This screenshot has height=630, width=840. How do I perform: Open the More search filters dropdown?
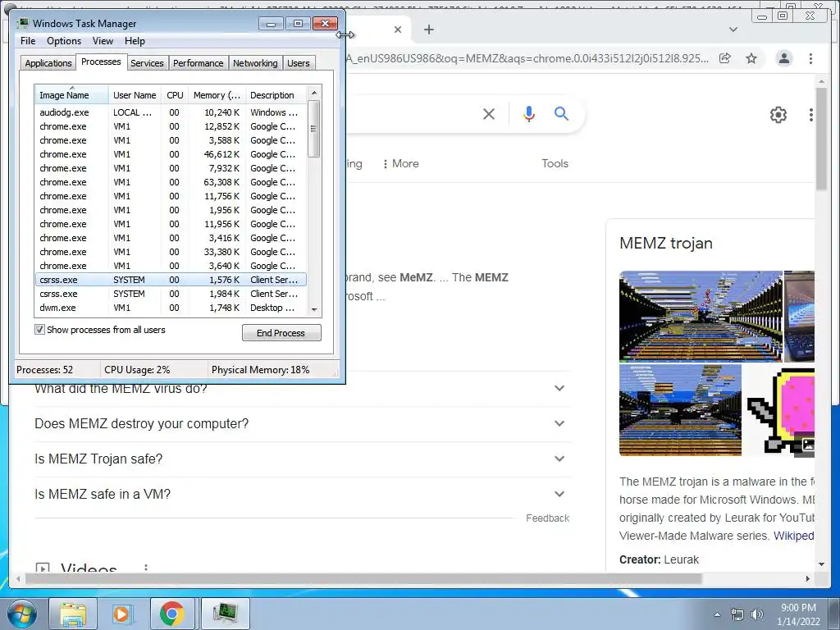pyautogui.click(x=400, y=164)
